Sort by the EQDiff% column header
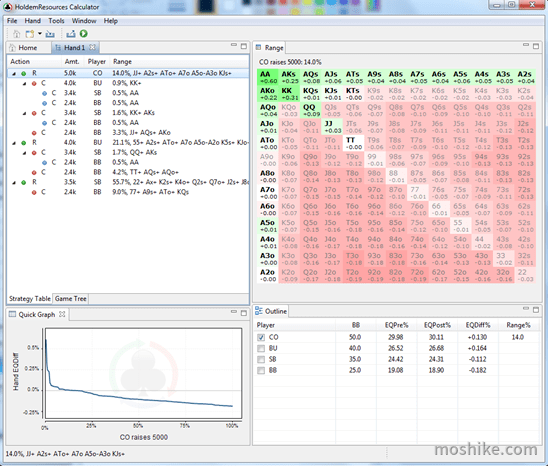This screenshot has height=466, width=548. 478,325
